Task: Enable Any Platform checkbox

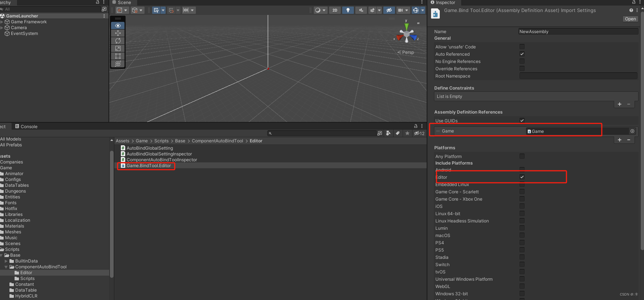Action: point(522,156)
